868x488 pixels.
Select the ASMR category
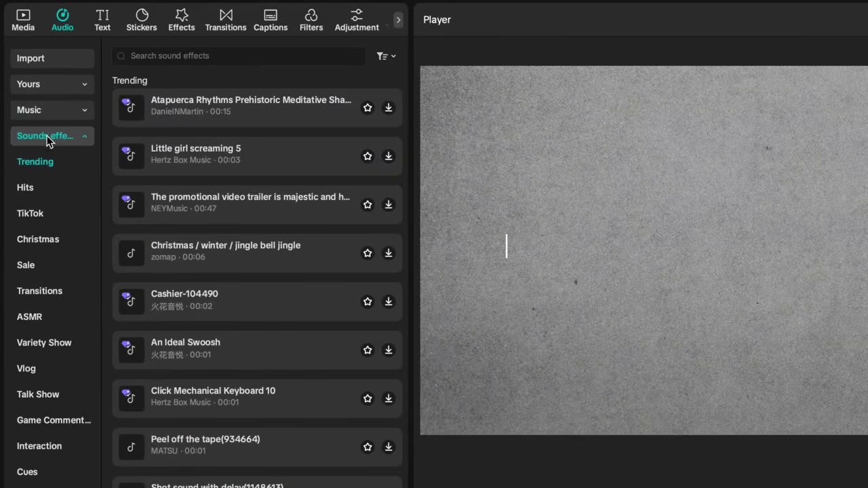click(29, 317)
